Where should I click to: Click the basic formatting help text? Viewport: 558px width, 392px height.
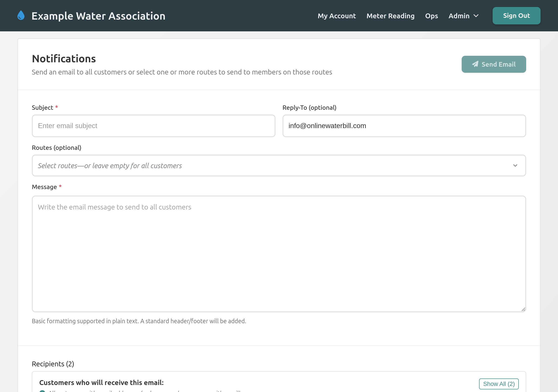point(139,321)
